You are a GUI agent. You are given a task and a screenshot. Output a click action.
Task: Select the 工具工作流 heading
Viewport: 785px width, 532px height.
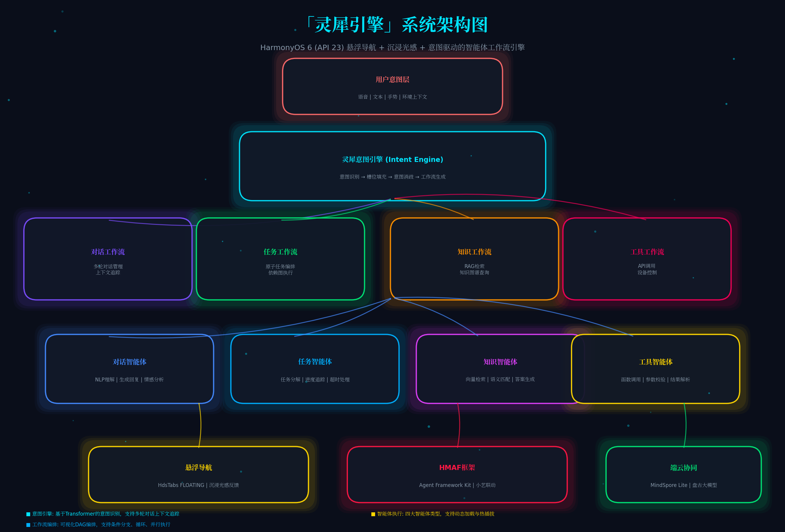647,252
